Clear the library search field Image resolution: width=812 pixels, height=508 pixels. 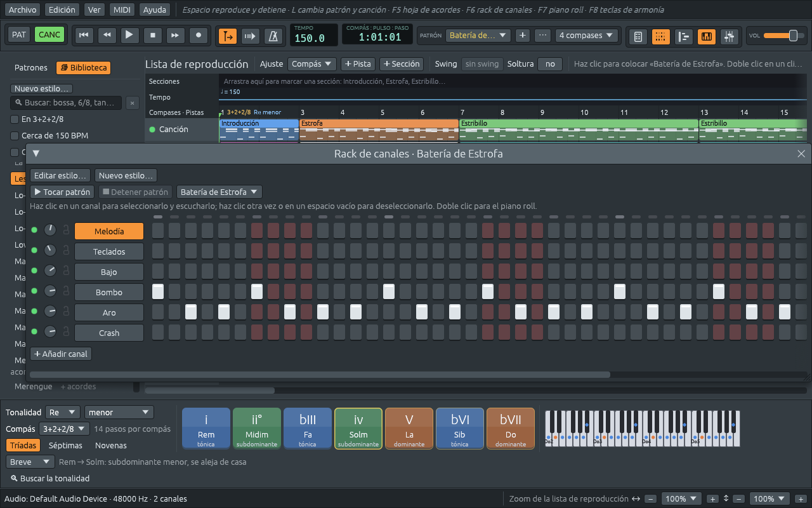(132, 103)
